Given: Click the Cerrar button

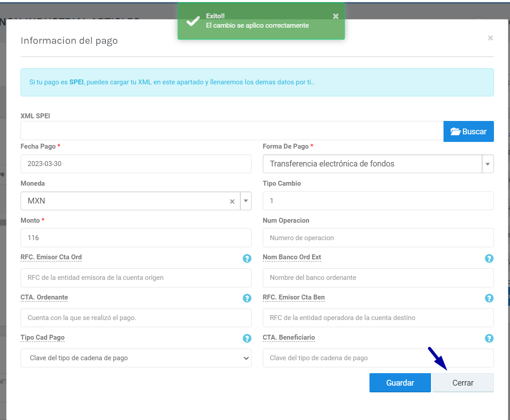Looking at the screenshot, I should tap(463, 383).
